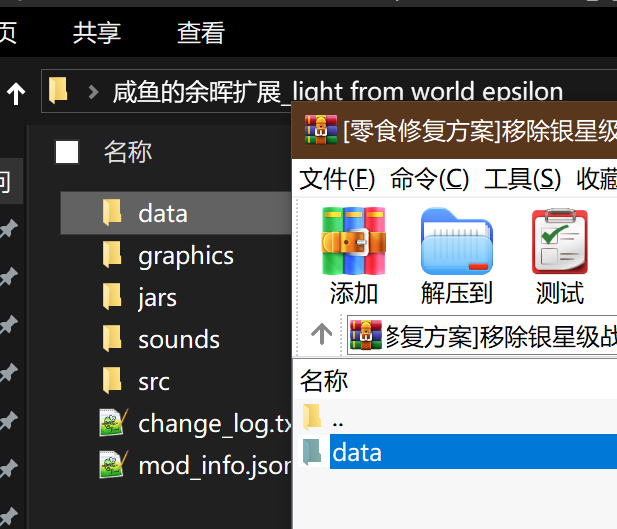
Task: Switch to the 共享 ribbon tab
Action: click(x=97, y=32)
